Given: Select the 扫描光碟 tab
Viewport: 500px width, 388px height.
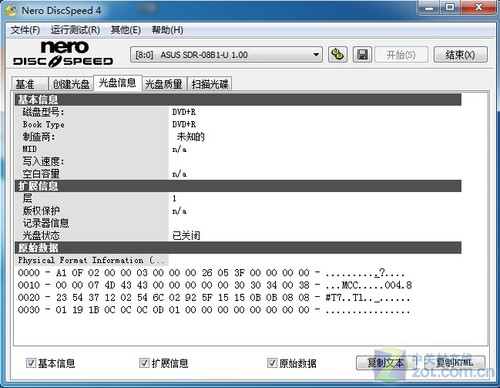Looking at the screenshot, I should click(210, 84).
